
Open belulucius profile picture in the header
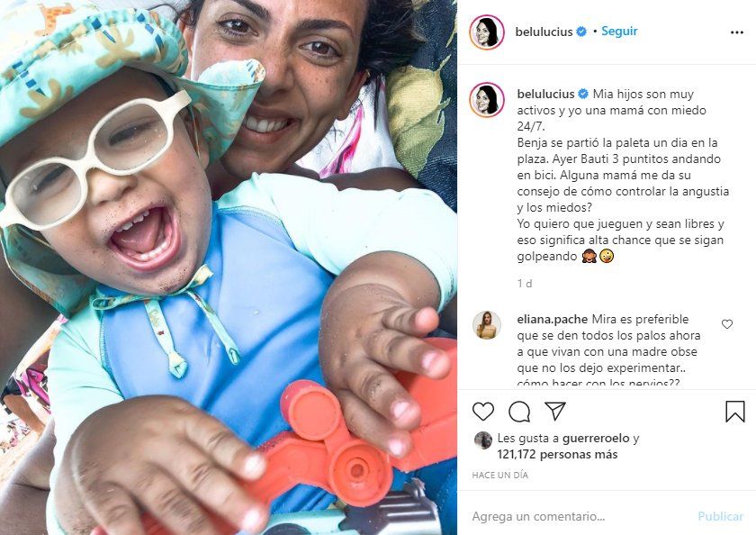[x=487, y=32]
